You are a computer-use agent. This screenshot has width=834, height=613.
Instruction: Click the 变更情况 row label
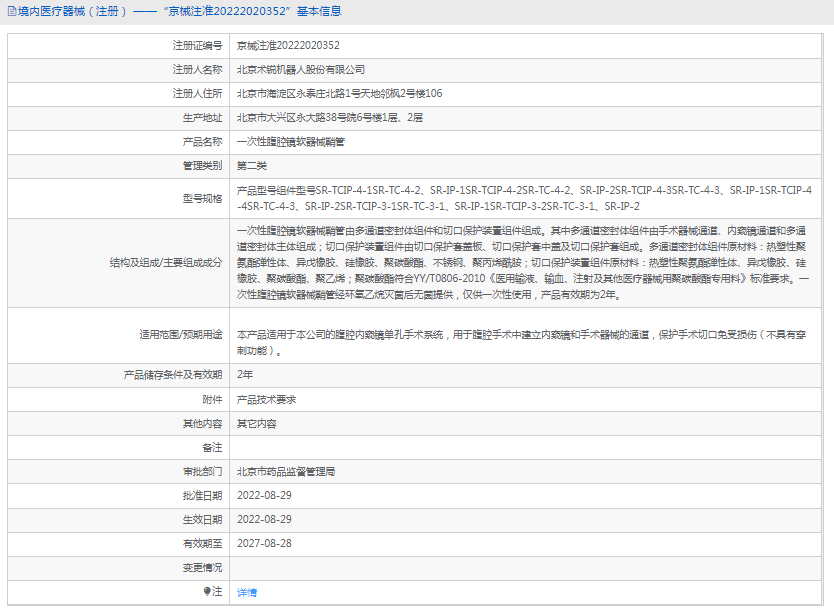pyautogui.click(x=203, y=568)
